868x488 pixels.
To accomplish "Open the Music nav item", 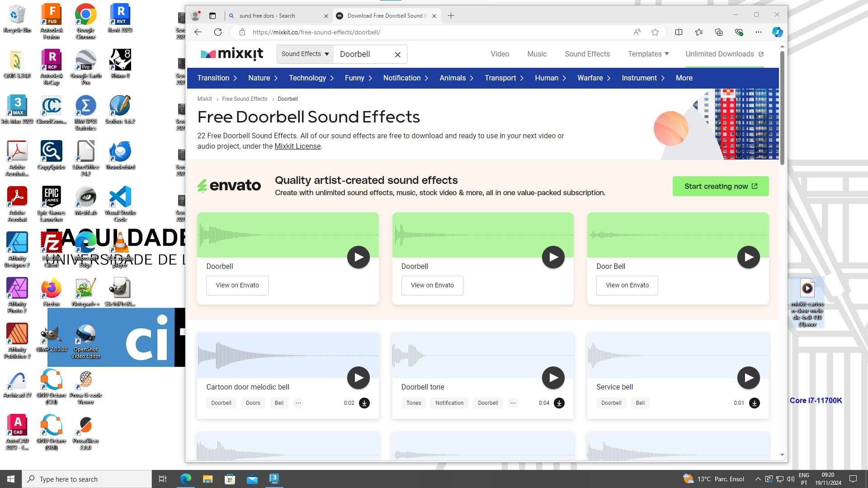I will [537, 54].
